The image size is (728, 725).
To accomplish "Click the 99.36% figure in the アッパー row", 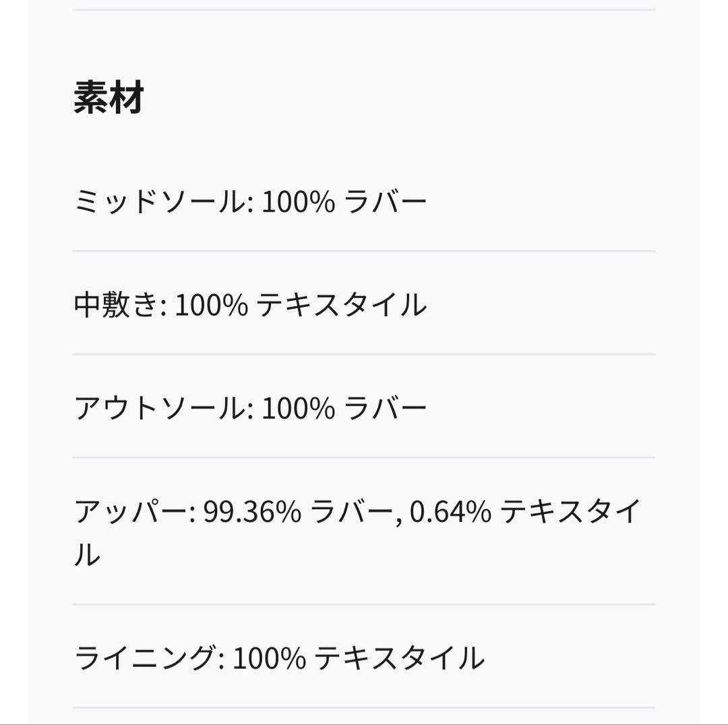I will 251,513.
